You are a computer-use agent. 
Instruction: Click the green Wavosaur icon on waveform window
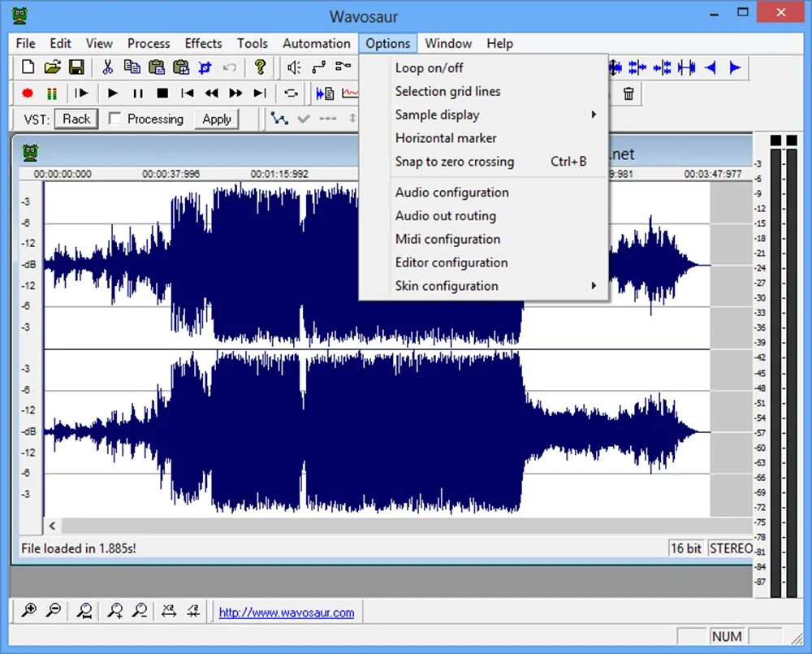pyautogui.click(x=30, y=153)
